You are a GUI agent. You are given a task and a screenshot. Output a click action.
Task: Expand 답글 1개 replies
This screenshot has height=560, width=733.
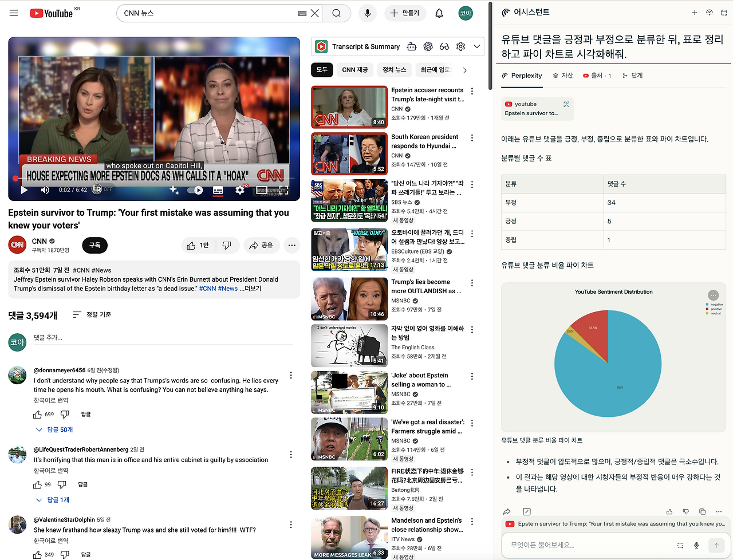(x=53, y=500)
